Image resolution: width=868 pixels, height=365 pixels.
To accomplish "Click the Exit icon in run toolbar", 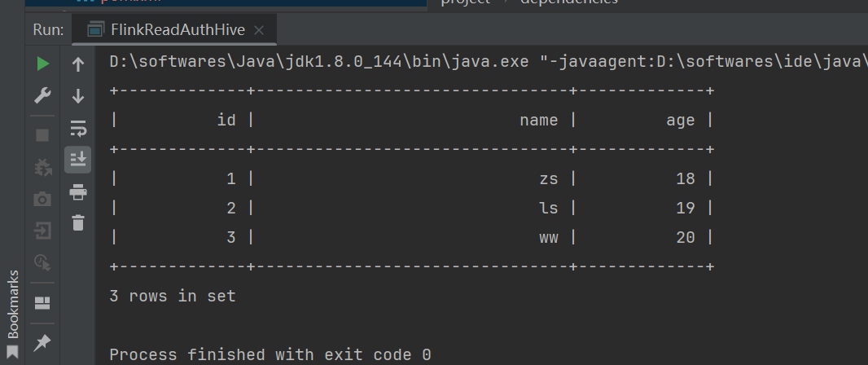I will pos(42,231).
